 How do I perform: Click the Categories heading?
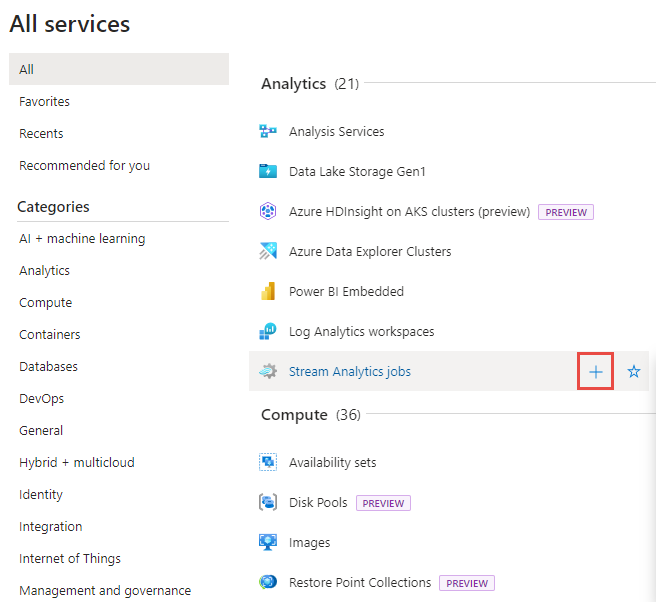[x=53, y=207]
